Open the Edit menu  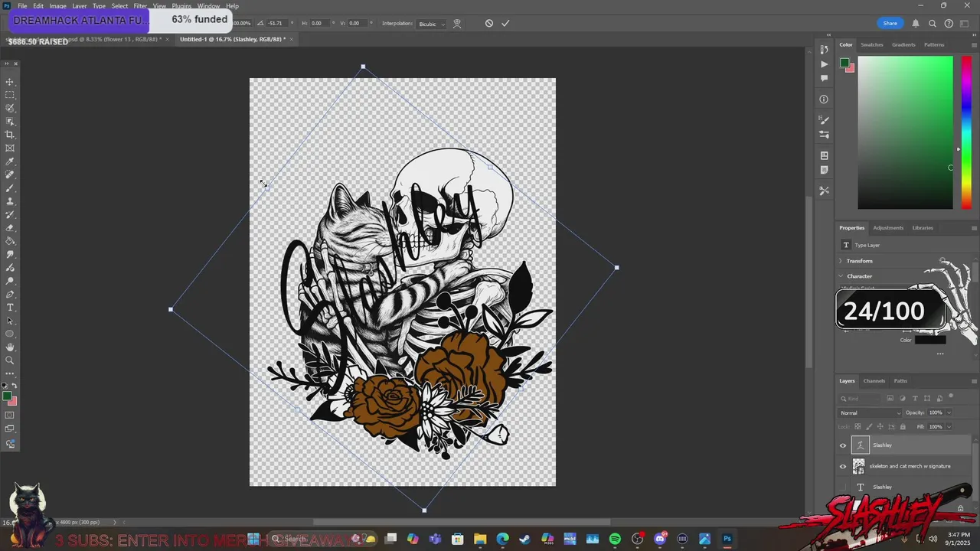38,6
